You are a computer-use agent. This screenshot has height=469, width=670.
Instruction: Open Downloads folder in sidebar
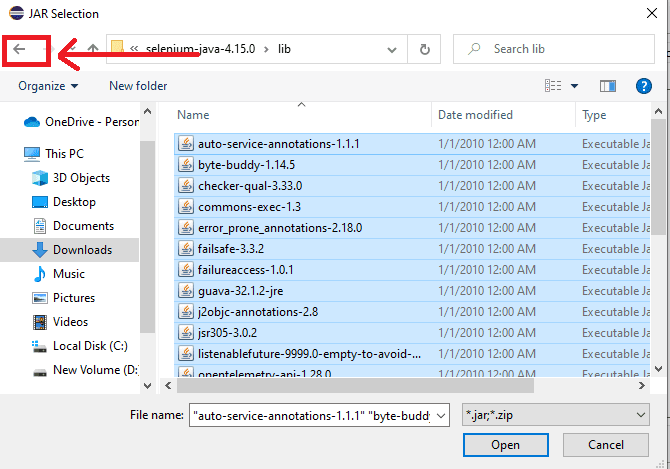pos(82,250)
